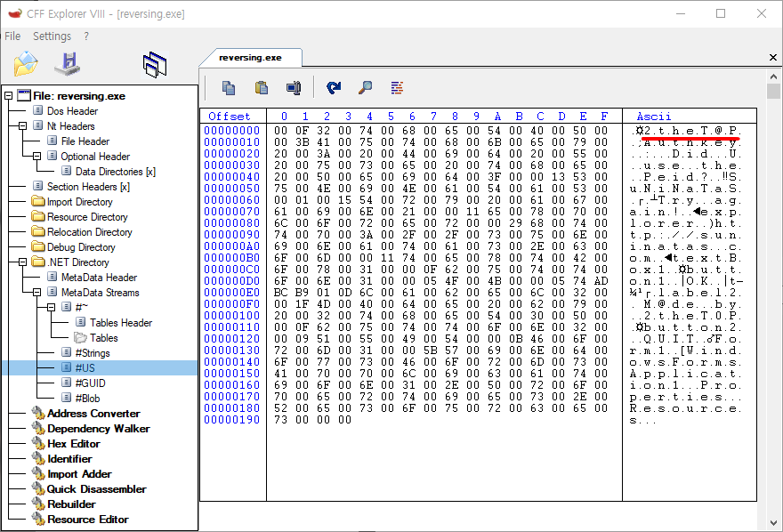Select the #~ stream node
This screenshot has width=783, height=532.
[x=81, y=308]
